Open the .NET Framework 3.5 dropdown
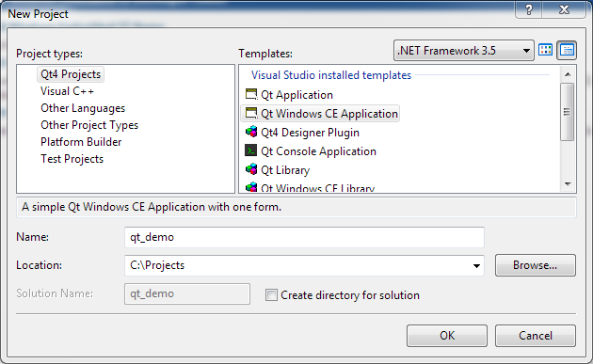The image size is (593, 364). pos(464,50)
